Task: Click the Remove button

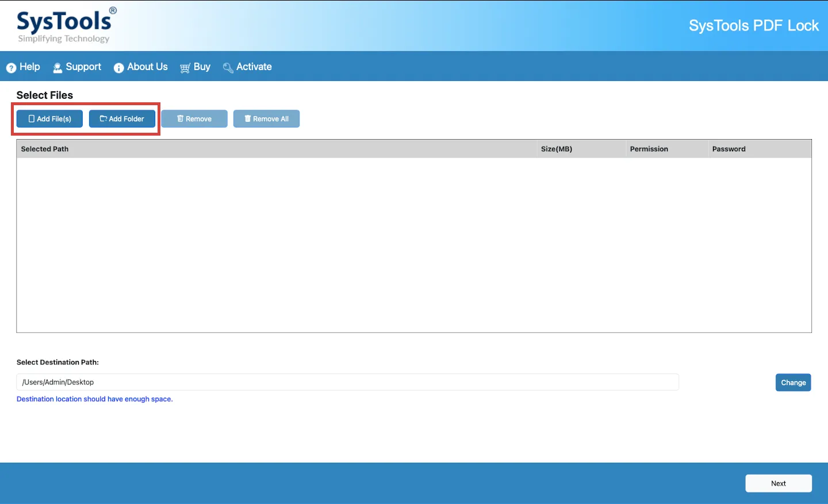Action: pyautogui.click(x=194, y=119)
